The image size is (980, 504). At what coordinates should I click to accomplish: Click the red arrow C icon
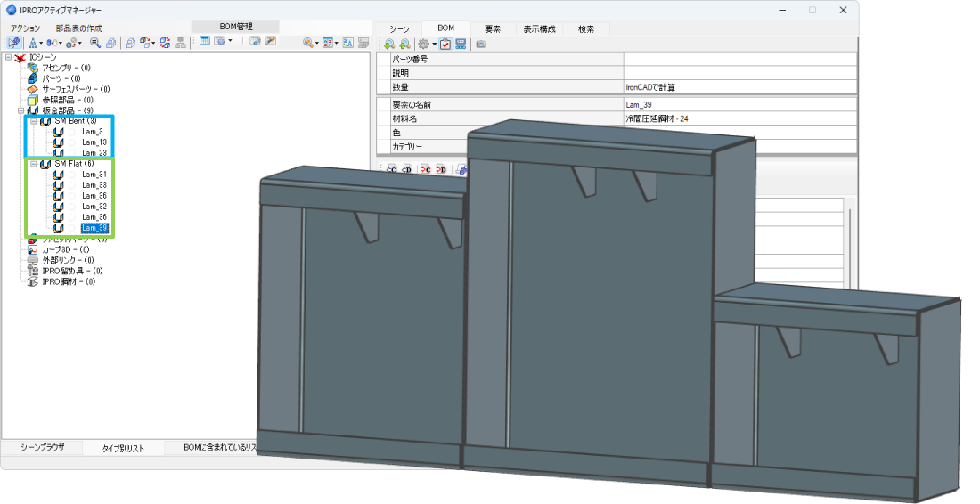pos(426,169)
